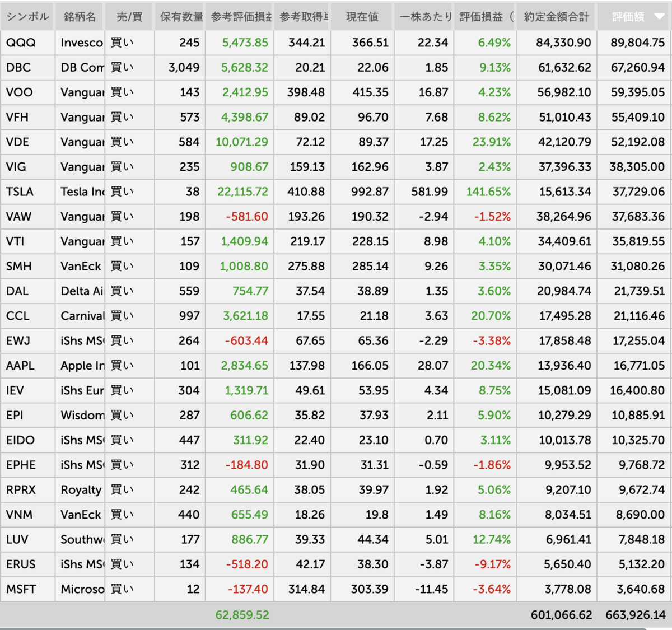Select the EPHE symbol cell
Image resolution: width=672 pixels, height=630 pixels.
(27, 465)
